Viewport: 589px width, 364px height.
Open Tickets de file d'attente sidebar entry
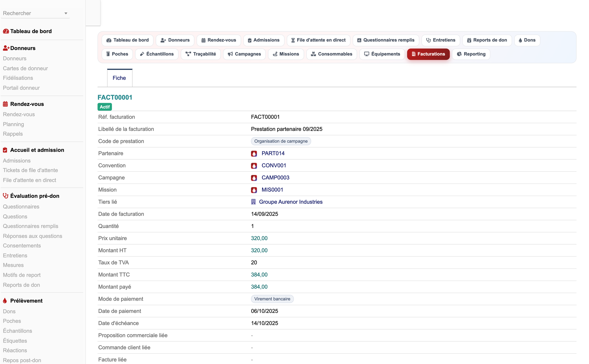(30, 171)
